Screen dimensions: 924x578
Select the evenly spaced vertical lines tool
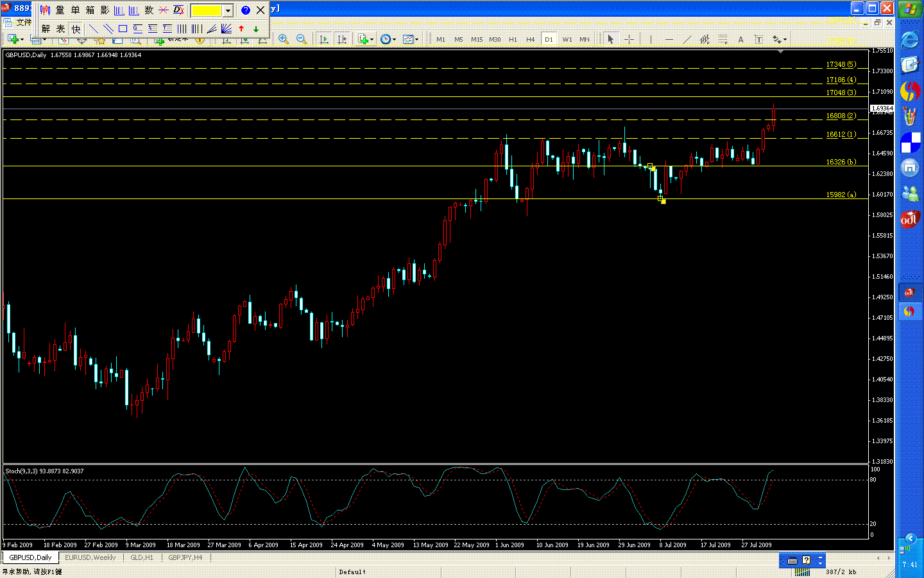point(182,29)
